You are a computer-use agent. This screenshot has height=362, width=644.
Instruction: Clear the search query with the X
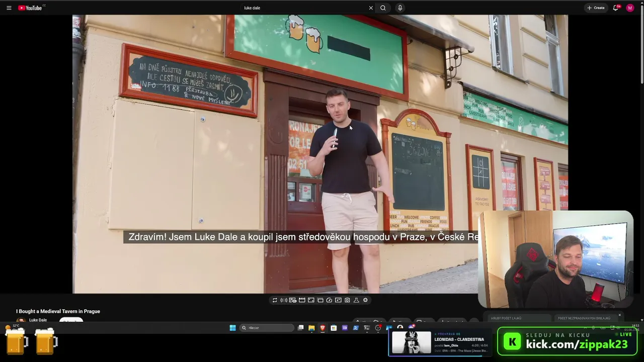371,8
